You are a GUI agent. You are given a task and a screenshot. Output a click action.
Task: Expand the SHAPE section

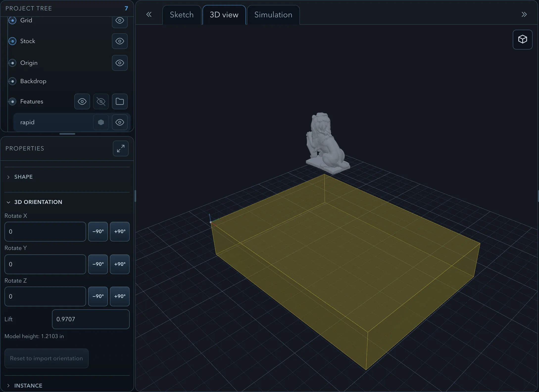click(67, 177)
